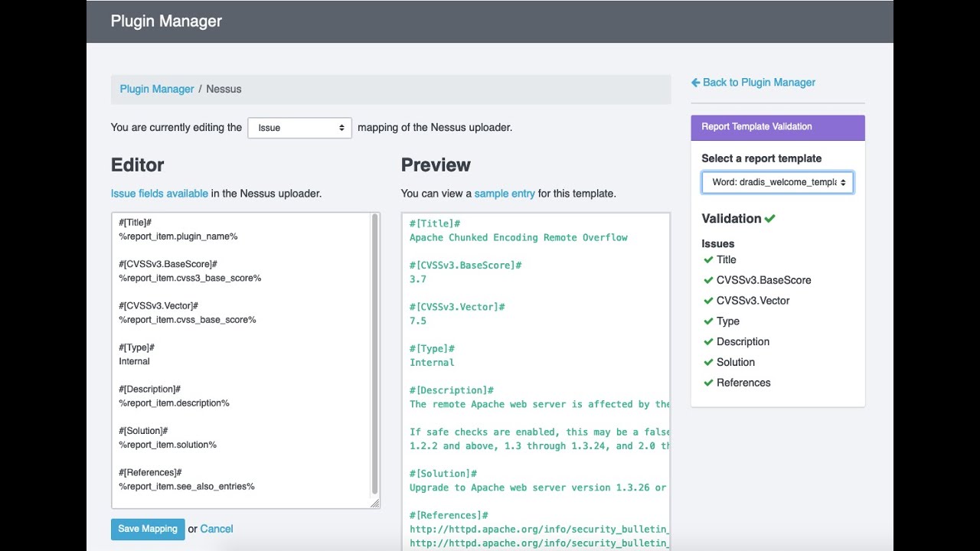This screenshot has height=551, width=980.
Task: Click the checkmark beside CVSSv3.BaseScore
Action: (708, 281)
